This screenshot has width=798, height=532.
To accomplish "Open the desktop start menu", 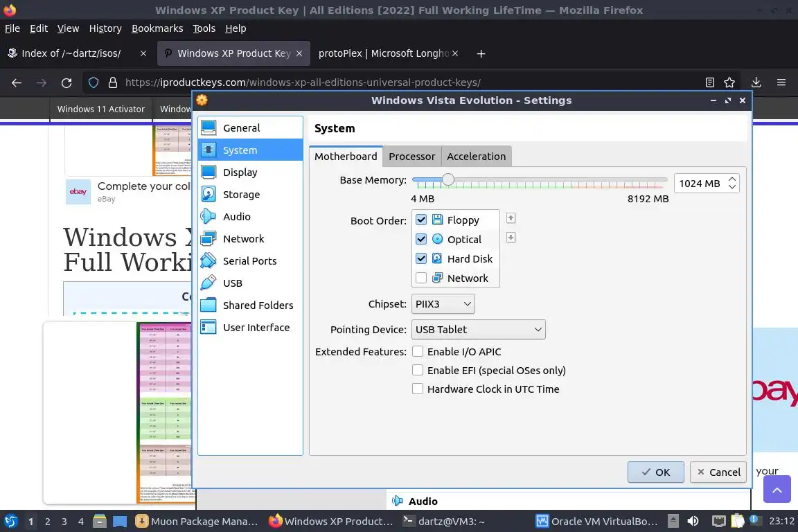I will tap(11, 522).
